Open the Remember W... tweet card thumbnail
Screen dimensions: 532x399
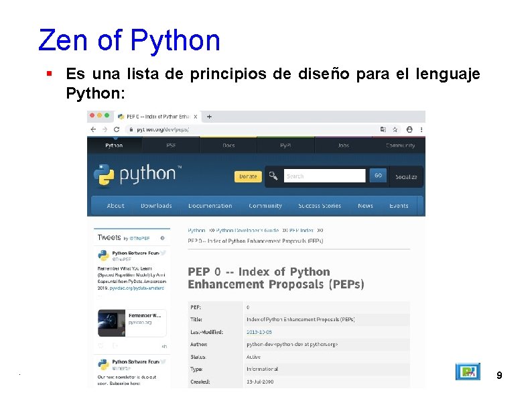pyautogui.click(x=112, y=323)
